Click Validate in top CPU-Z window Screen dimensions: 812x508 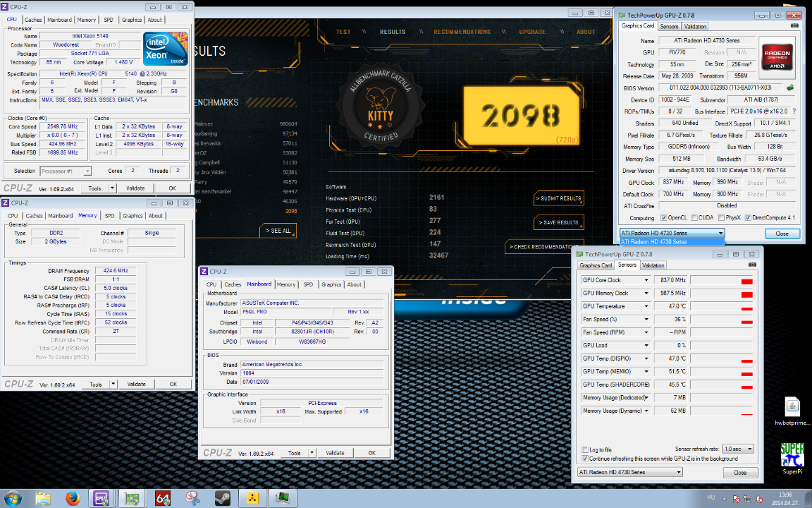135,188
